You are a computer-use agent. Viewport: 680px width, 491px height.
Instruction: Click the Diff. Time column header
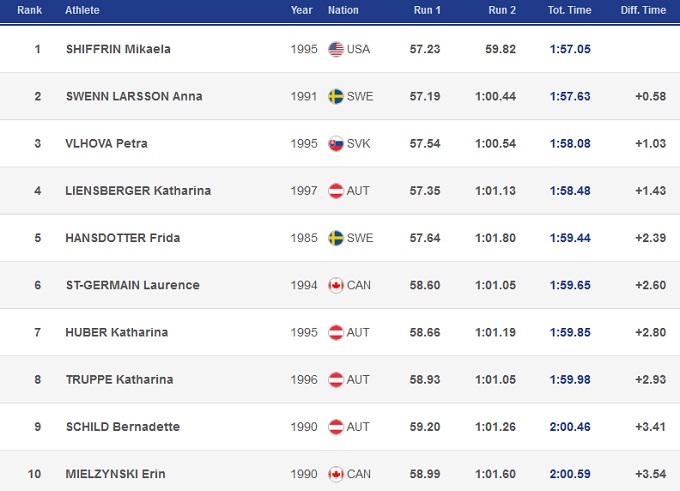click(x=641, y=10)
